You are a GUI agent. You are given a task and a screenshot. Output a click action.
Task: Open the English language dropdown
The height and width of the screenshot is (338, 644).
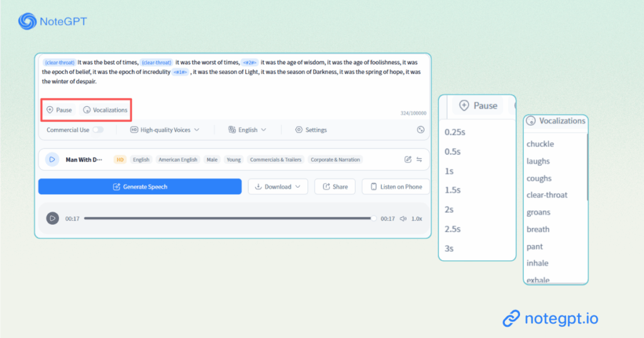click(247, 130)
